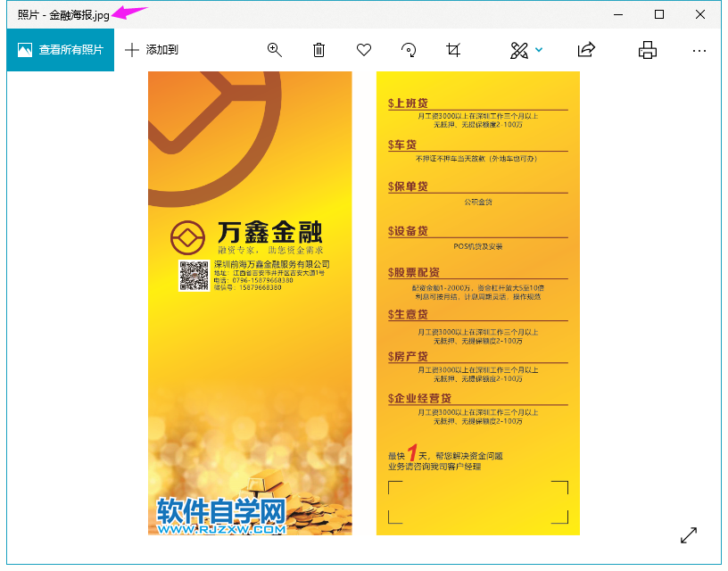Open the crop tool
The image size is (728, 571).
(453, 50)
